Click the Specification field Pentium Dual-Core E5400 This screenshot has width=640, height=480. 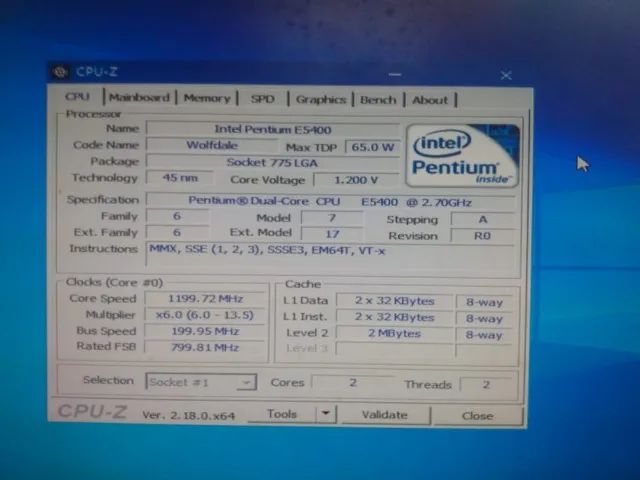[331, 202]
